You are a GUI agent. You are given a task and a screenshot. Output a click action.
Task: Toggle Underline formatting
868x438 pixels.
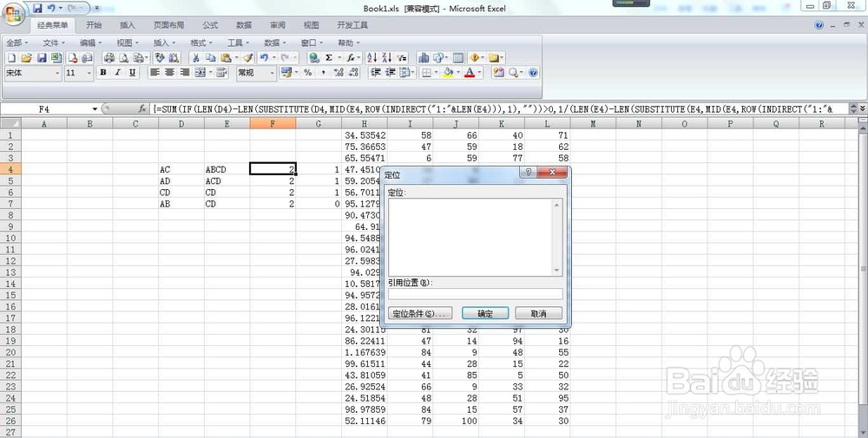[132, 73]
